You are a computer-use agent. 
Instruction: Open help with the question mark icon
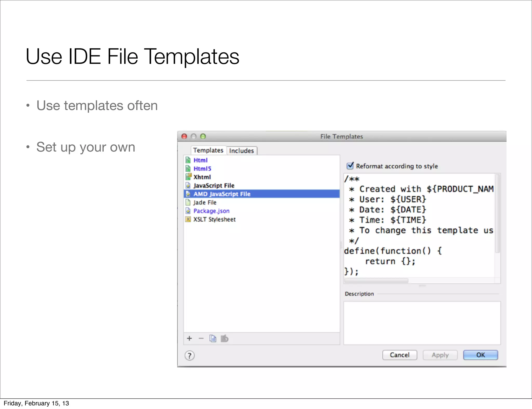point(190,356)
